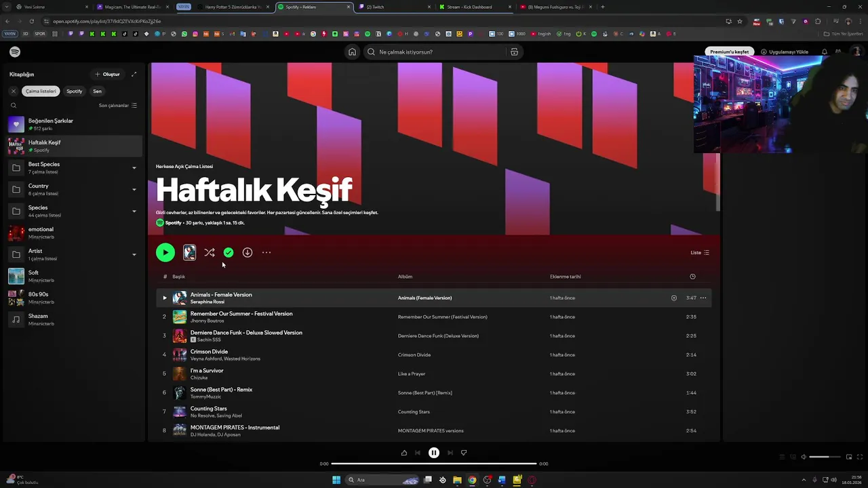Open the playlist more options (three dots)
The height and width of the screenshot is (488, 868).
(267, 252)
